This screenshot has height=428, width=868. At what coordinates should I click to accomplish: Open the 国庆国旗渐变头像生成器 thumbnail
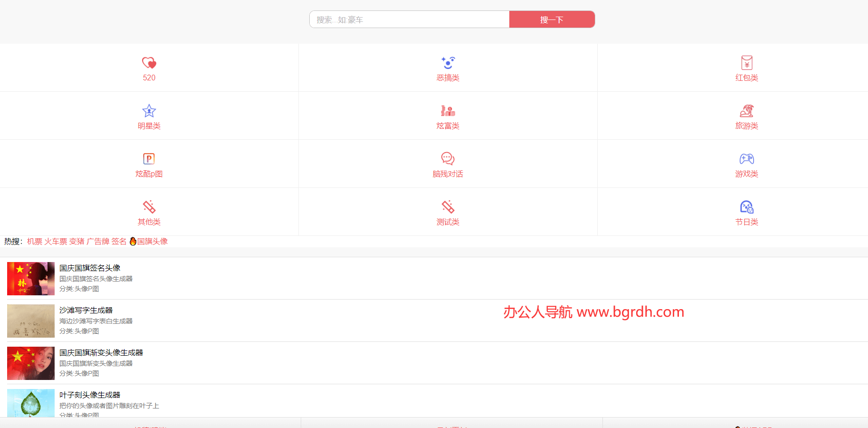(x=31, y=363)
